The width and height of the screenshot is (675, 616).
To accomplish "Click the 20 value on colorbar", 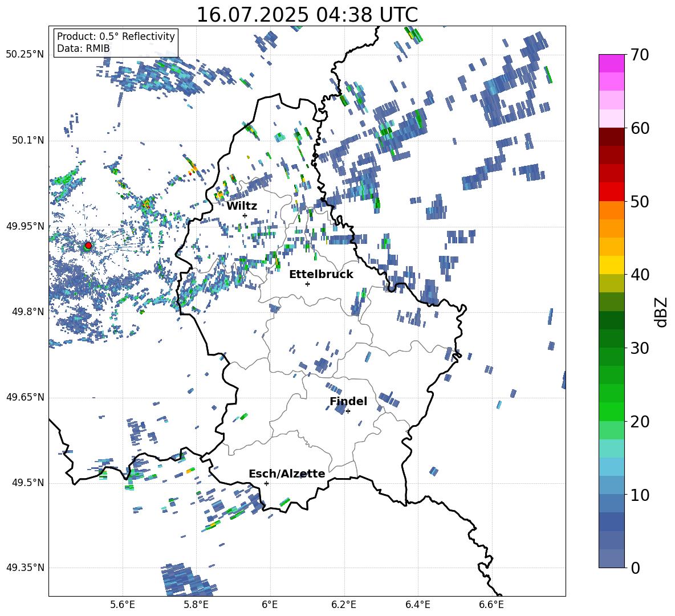I will (640, 422).
